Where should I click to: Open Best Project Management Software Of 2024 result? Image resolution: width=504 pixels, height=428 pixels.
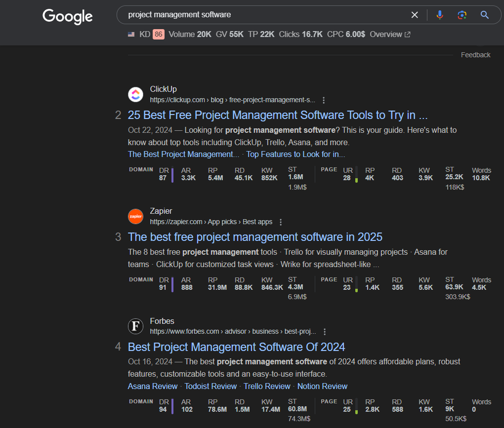236,347
